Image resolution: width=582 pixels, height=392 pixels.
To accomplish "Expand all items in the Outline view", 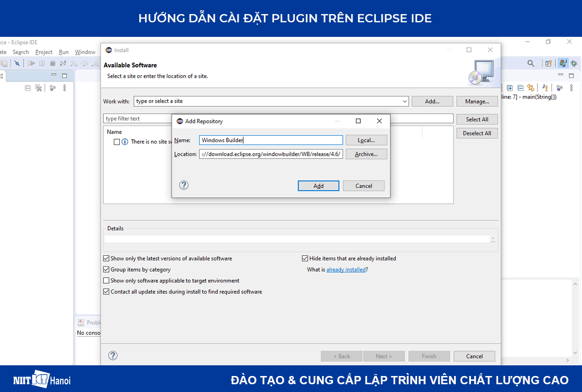I will point(510,88).
